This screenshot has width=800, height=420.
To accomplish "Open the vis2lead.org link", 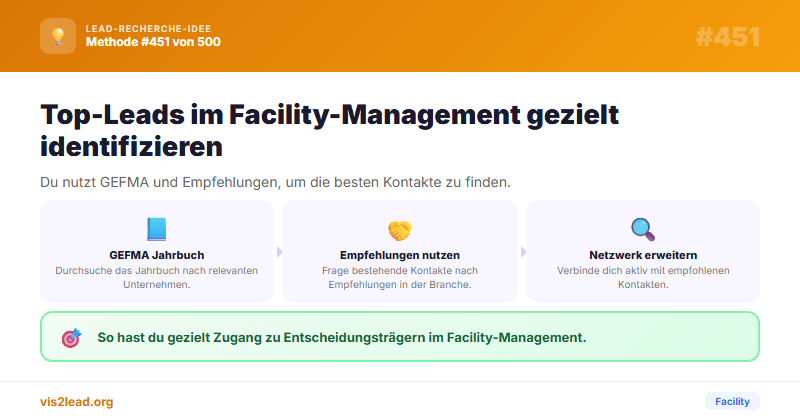I will tap(77, 402).
